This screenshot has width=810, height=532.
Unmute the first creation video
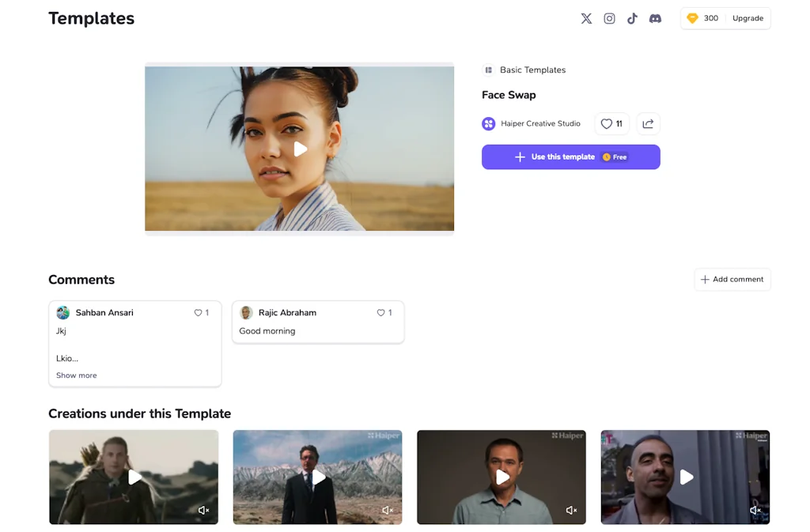pos(203,511)
